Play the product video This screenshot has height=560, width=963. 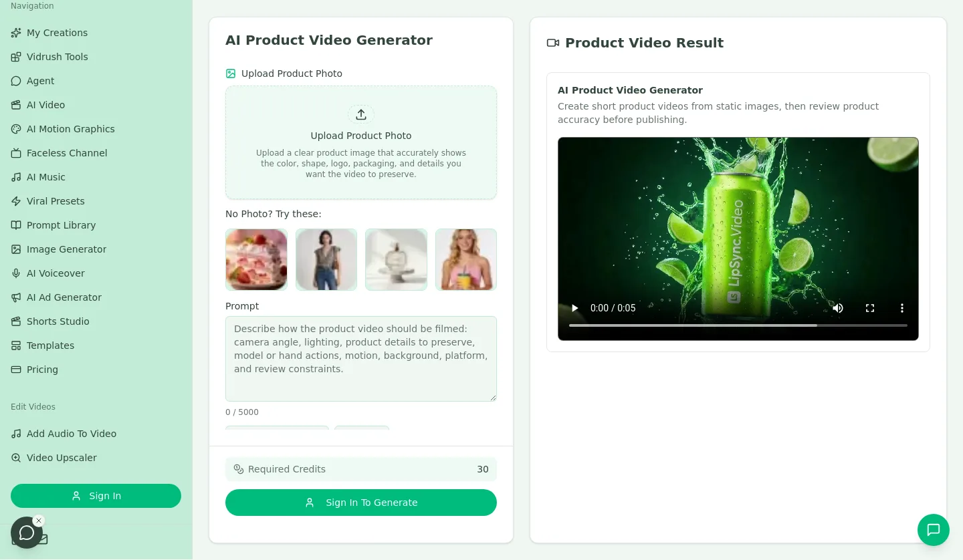(574, 308)
